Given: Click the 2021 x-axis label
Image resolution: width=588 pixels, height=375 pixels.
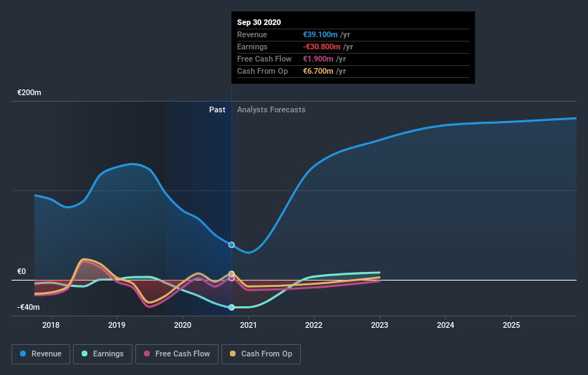Looking at the screenshot, I should tap(249, 325).
